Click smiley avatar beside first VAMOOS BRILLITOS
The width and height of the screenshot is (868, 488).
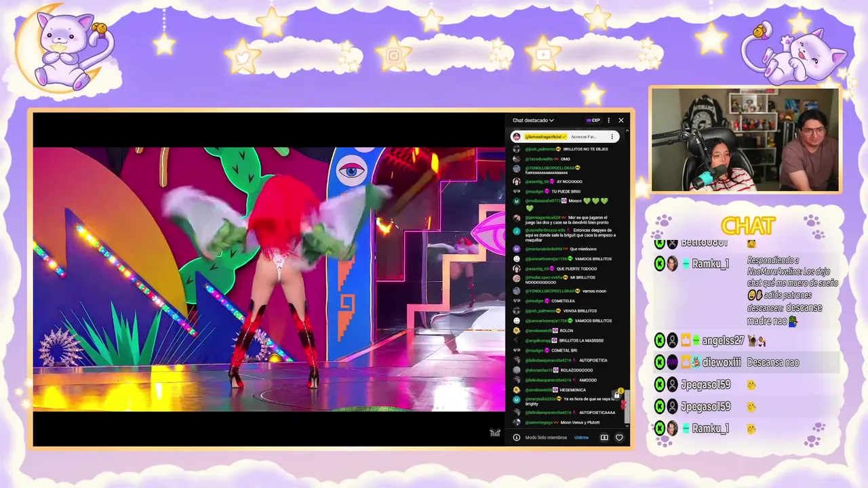point(517,259)
